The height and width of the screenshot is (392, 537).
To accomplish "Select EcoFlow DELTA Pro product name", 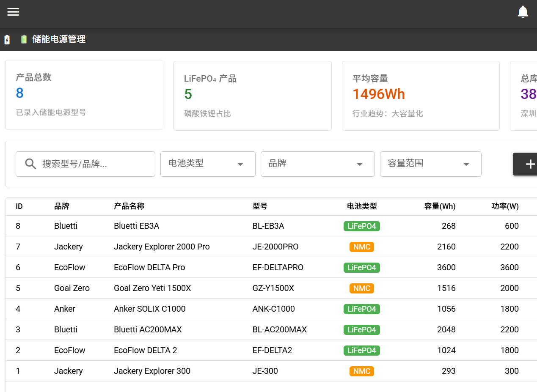I will point(149,267).
